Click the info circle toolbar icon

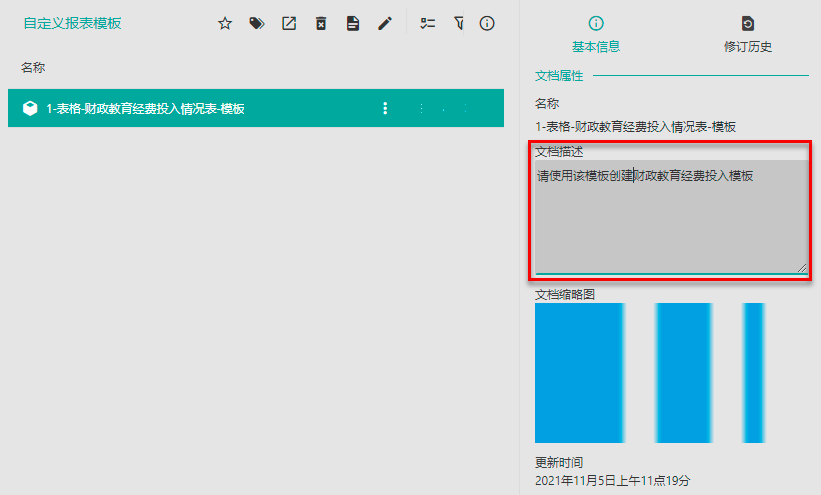point(487,24)
